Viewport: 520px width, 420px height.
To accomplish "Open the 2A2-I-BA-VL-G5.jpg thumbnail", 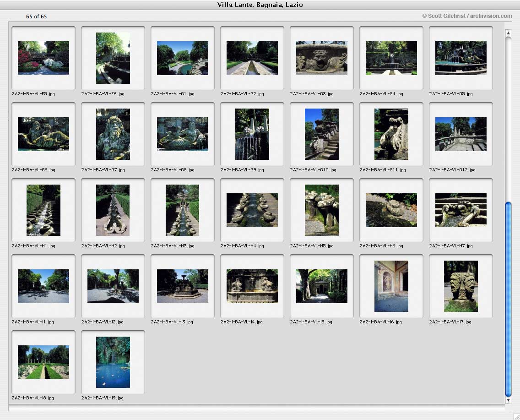I will pos(461,58).
